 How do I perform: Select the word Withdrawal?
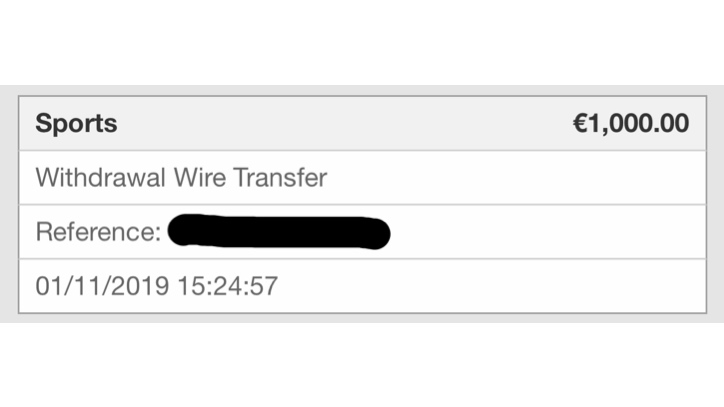101,177
